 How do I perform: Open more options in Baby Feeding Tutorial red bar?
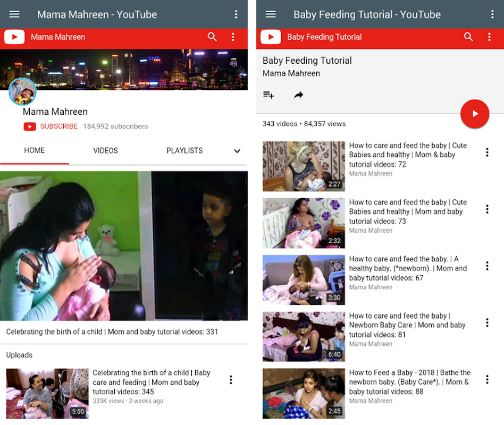[489, 37]
